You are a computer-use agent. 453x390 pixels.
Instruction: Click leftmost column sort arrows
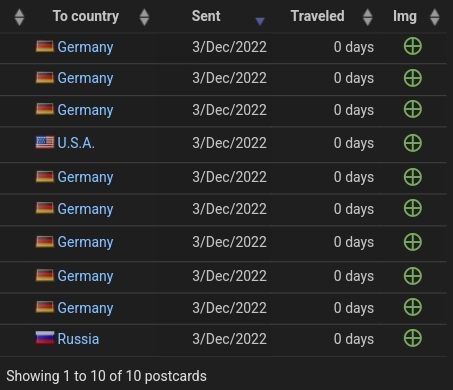pyautogui.click(x=19, y=17)
